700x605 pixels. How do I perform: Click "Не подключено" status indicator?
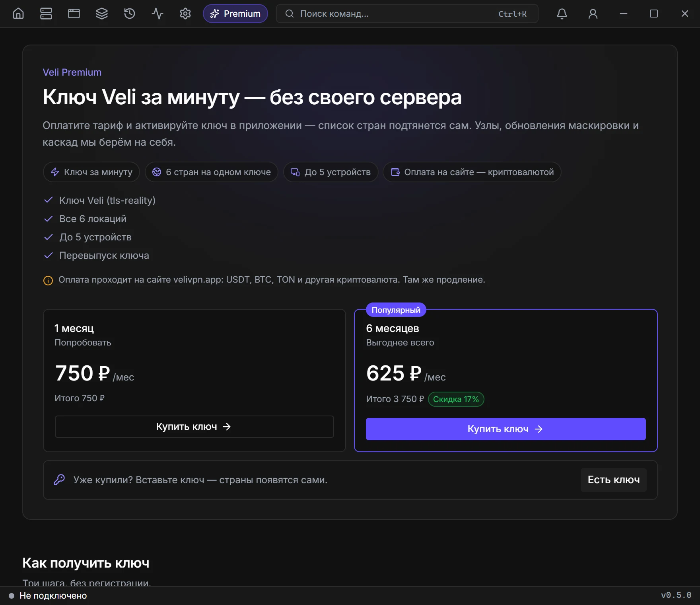[x=48, y=596]
